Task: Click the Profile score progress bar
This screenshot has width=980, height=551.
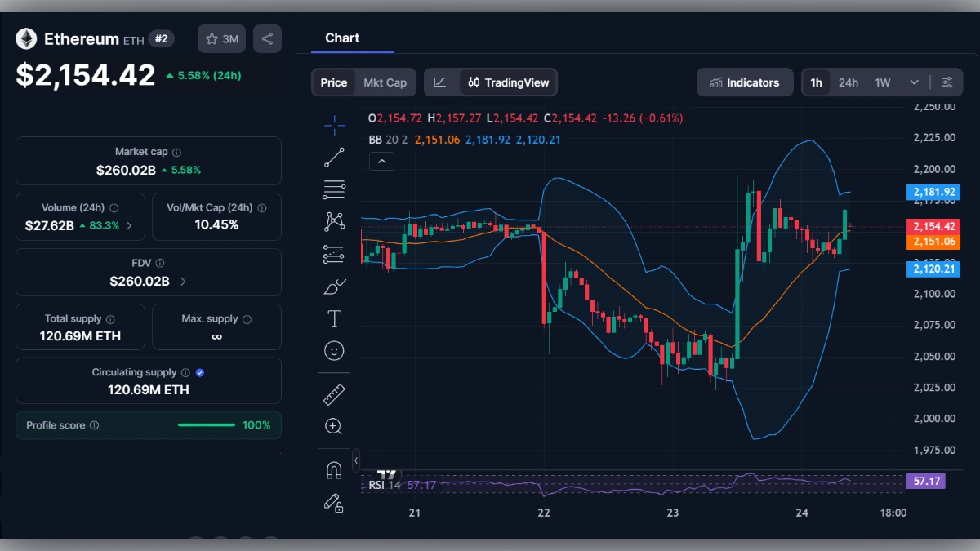Action: pyautogui.click(x=206, y=424)
